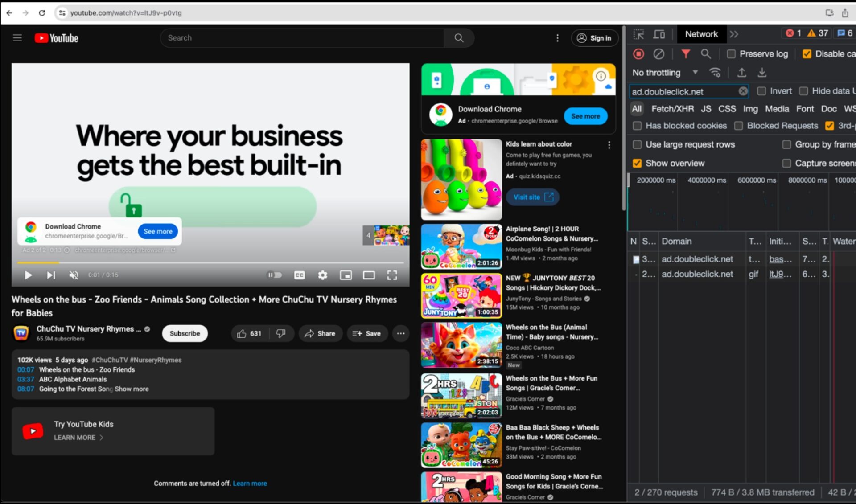Toggle device toolbar icon in DevTools
The image size is (856, 504).
point(659,34)
